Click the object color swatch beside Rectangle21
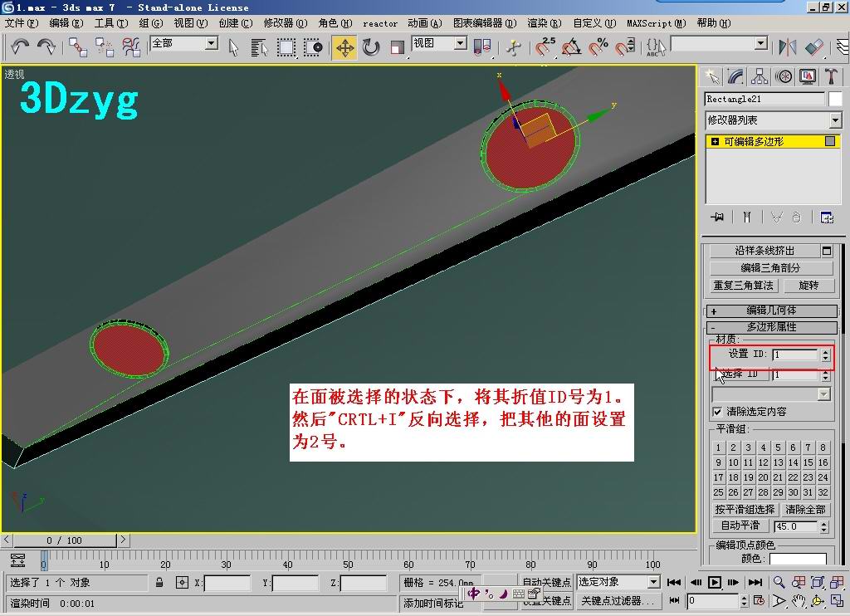The width and height of the screenshot is (850, 616). [835, 99]
